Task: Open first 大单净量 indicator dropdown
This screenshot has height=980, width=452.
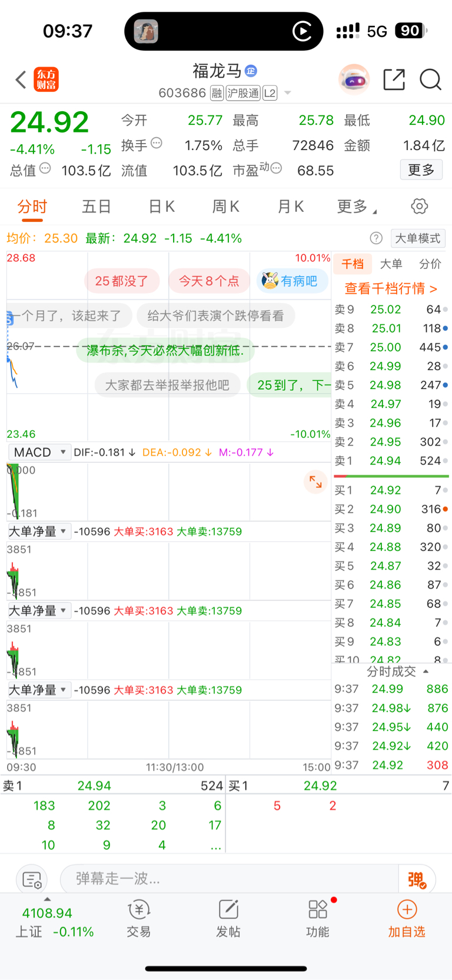Action: pos(39,531)
